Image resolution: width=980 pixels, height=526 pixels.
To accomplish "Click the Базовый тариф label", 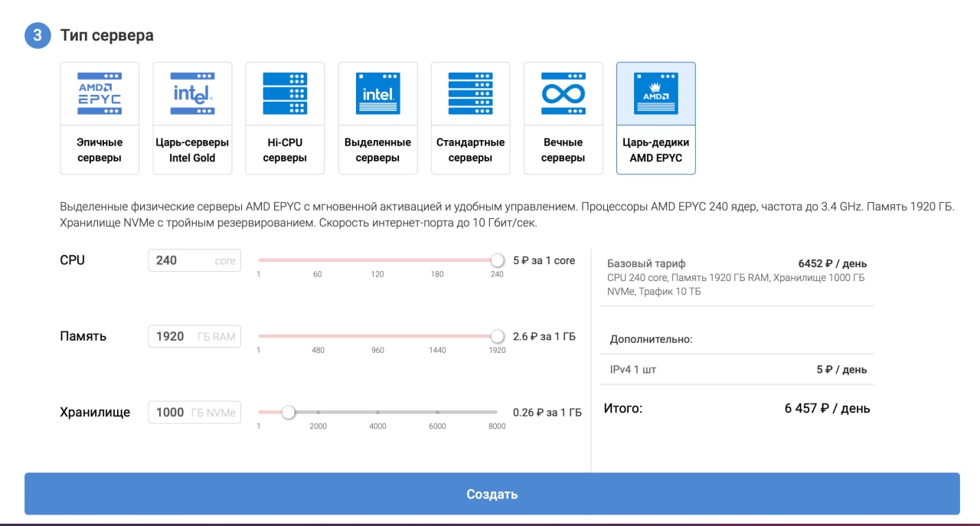I will [646, 263].
